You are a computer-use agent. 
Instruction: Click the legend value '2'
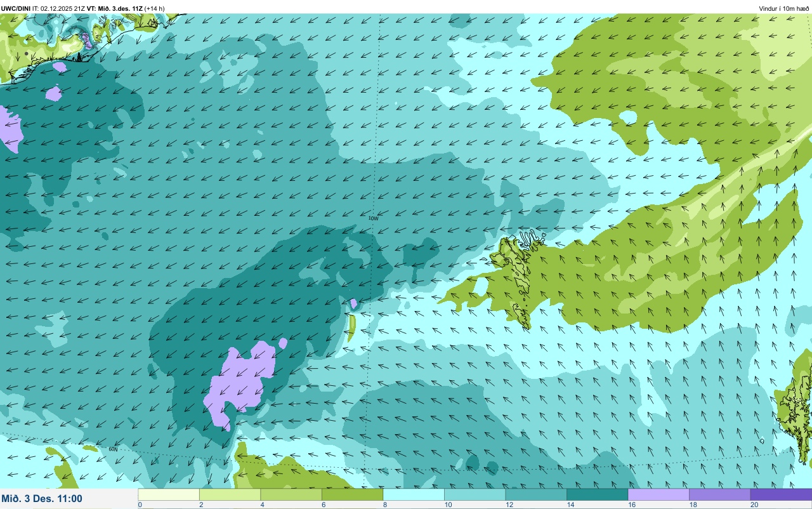tap(200, 505)
